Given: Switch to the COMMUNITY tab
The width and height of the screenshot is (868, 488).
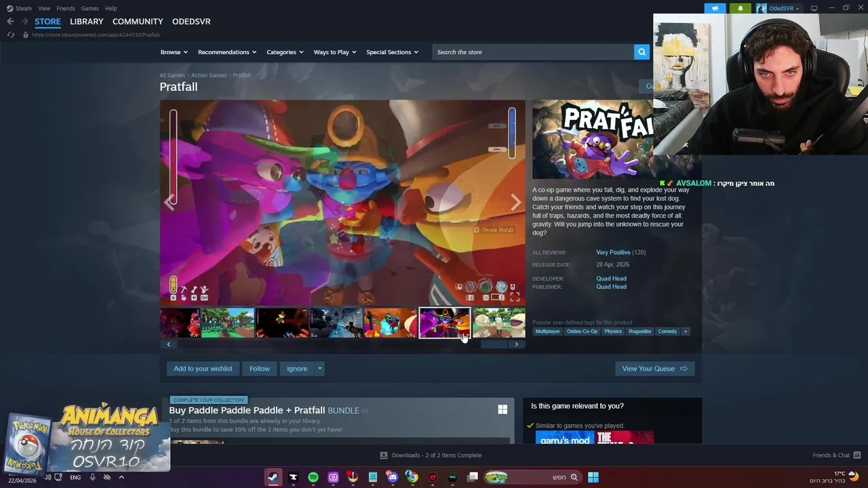Looking at the screenshot, I should 138,22.
